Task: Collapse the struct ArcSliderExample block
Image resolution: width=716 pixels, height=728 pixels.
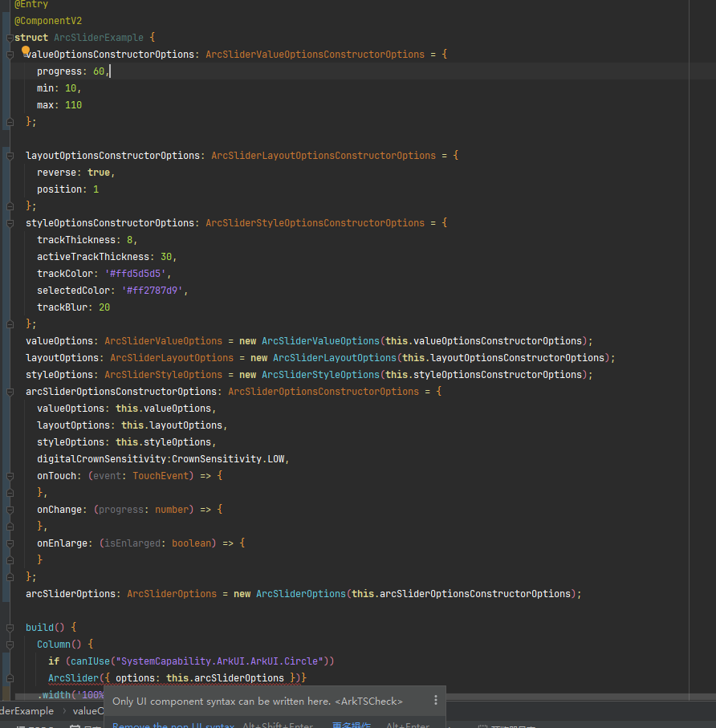Action: [10, 38]
